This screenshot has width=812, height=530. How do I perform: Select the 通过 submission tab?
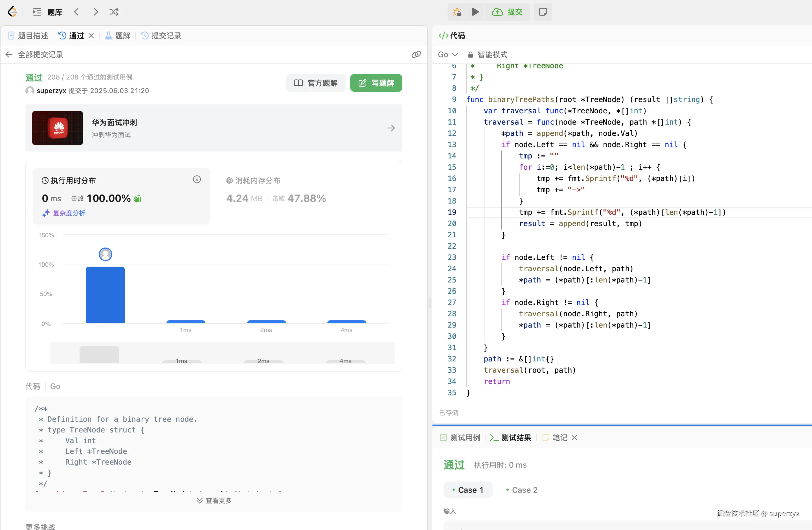pyautogui.click(x=71, y=36)
